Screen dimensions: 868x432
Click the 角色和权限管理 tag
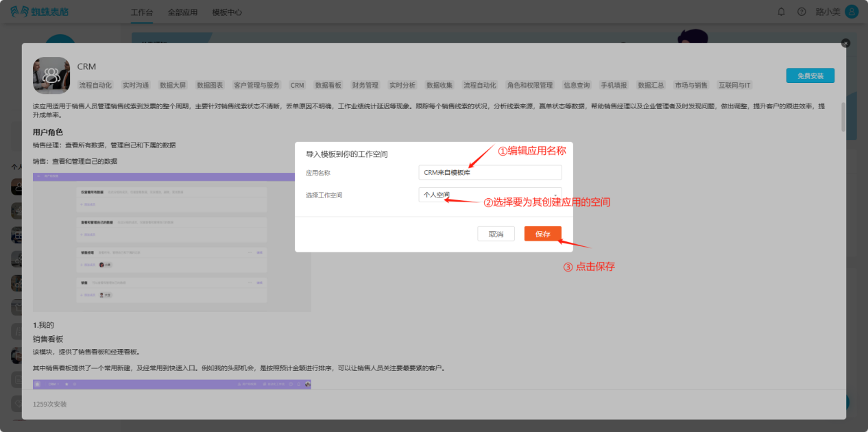point(529,85)
